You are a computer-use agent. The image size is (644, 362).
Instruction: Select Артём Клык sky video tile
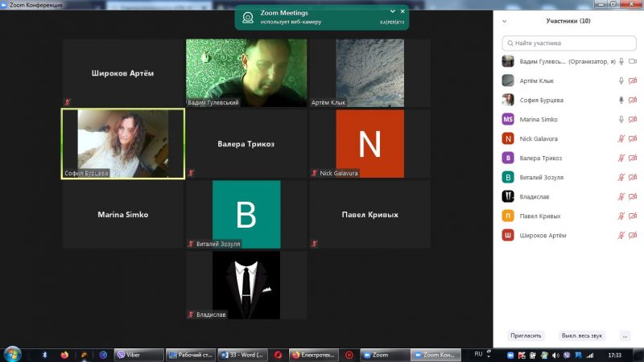370,73
